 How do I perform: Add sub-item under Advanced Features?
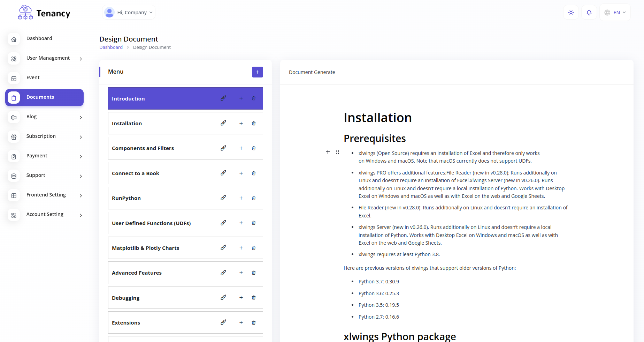[241, 273]
